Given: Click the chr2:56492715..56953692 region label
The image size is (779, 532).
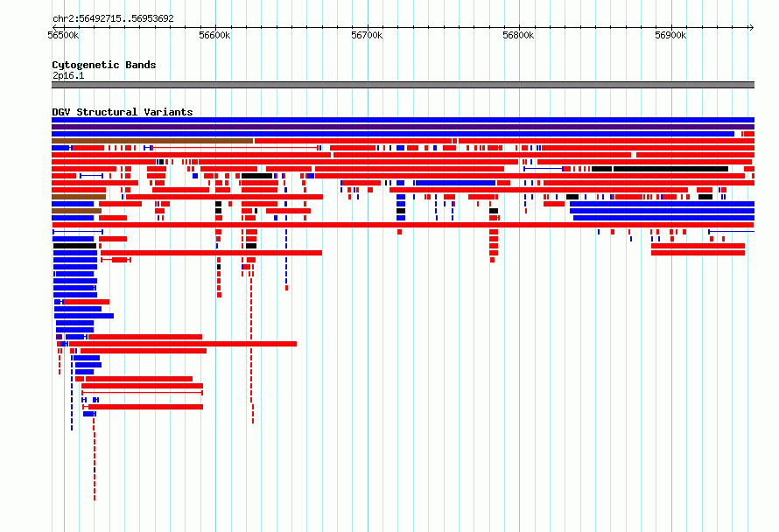Looking at the screenshot, I should (x=113, y=18).
